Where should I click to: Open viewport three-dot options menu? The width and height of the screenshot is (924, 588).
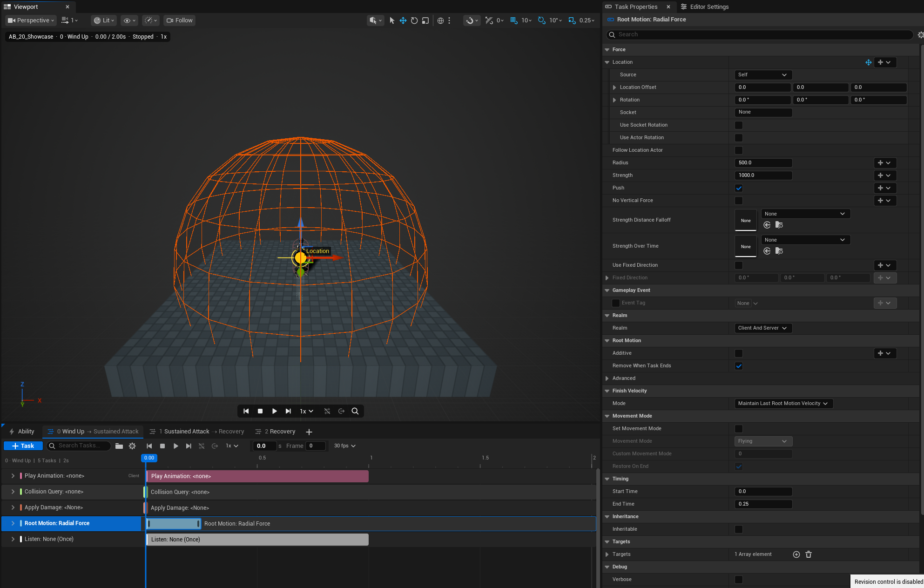tap(449, 20)
